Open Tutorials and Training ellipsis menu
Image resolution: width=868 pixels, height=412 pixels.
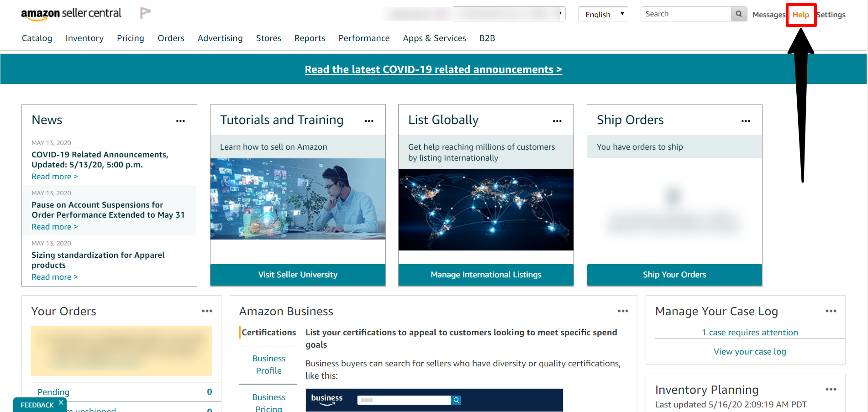pos(369,121)
